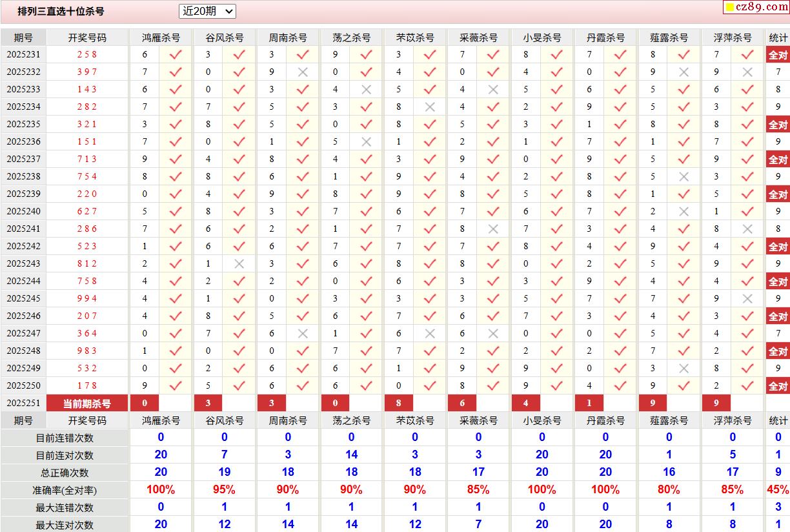Click the red check for 芣苡杀号 in row 2025242
Screen dimensions: 790x532
(x=430, y=247)
